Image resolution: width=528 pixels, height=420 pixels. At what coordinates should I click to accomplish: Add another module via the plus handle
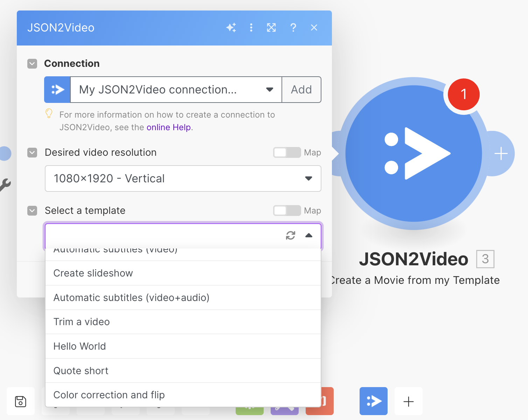pyautogui.click(x=501, y=154)
